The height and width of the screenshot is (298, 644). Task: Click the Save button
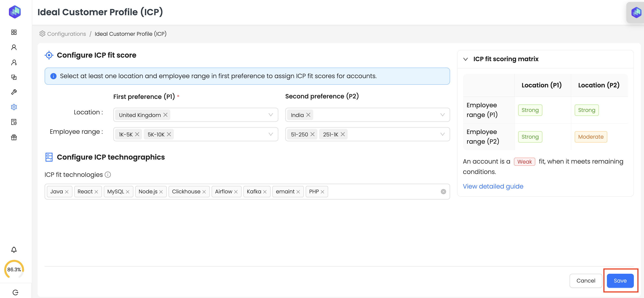point(620,281)
